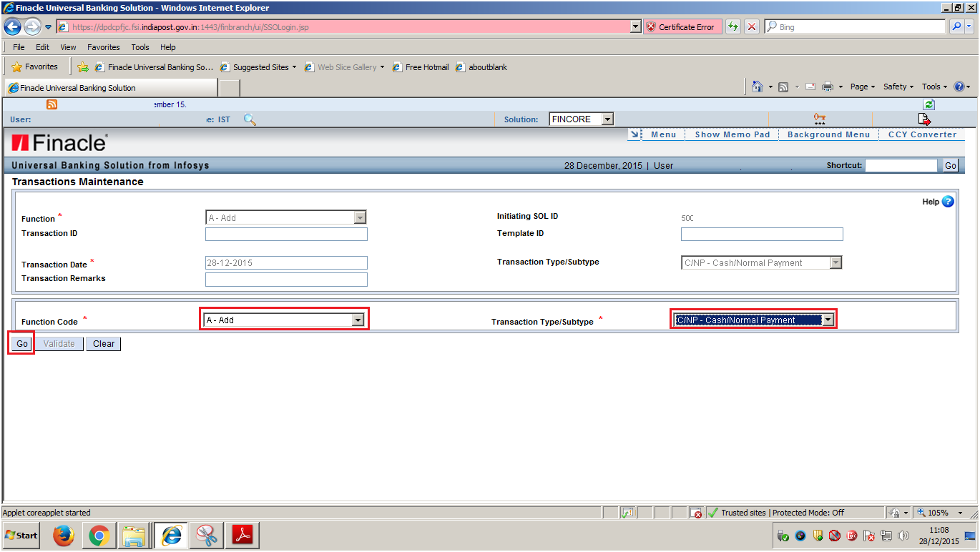Click the magnifier icon beside IST

250,119
